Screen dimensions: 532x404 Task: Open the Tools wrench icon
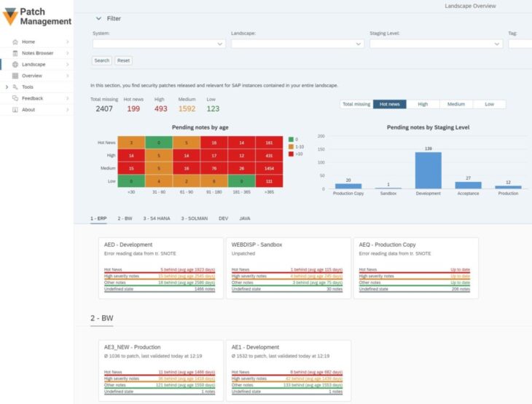click(15, 87)
